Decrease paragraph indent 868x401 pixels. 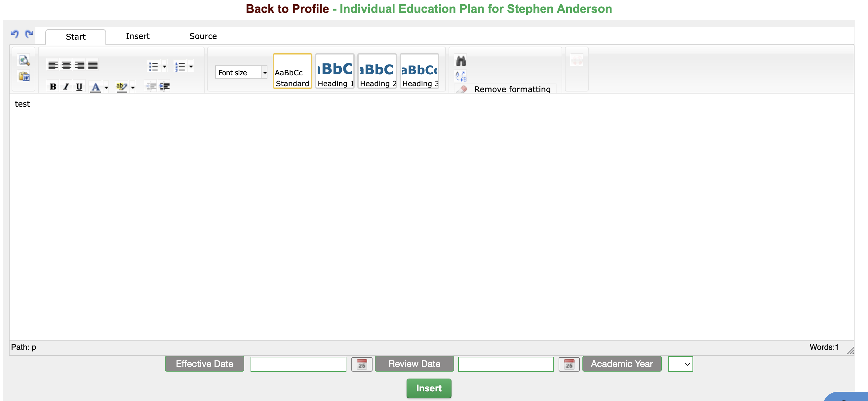(151, 87)
